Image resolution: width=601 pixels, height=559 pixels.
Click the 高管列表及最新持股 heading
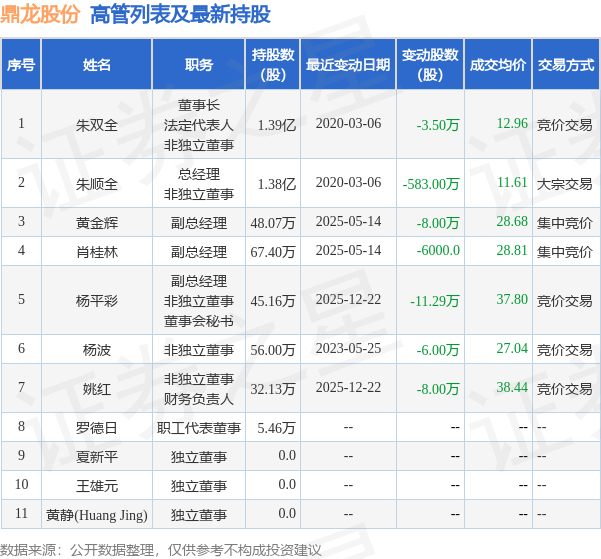[x=181, y=15]
